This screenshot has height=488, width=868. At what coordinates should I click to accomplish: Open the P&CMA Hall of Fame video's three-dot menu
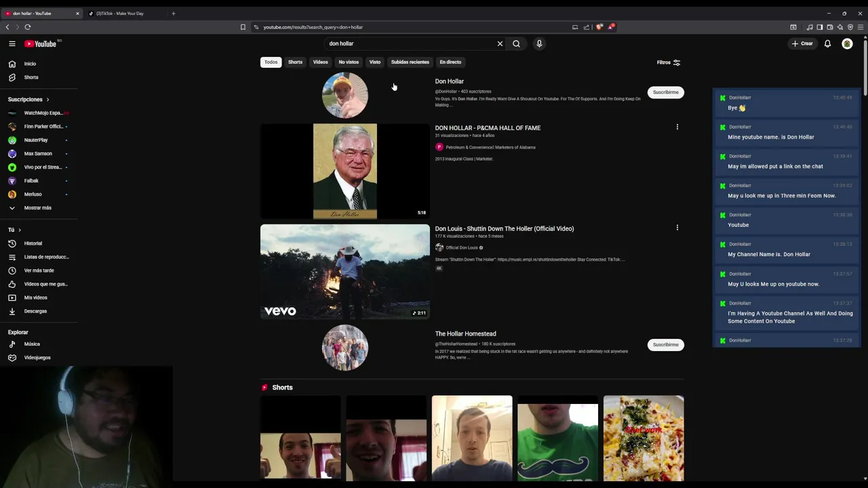[677, 127]
